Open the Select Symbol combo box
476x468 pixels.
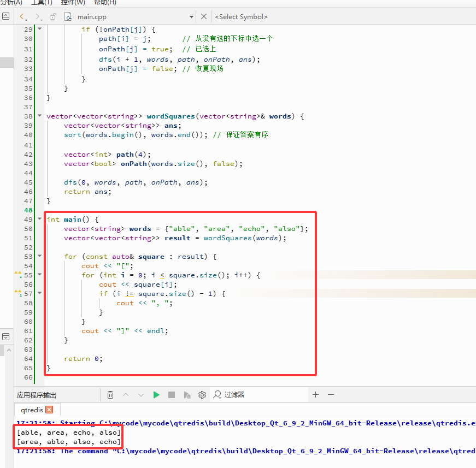[x=242, y=17]
